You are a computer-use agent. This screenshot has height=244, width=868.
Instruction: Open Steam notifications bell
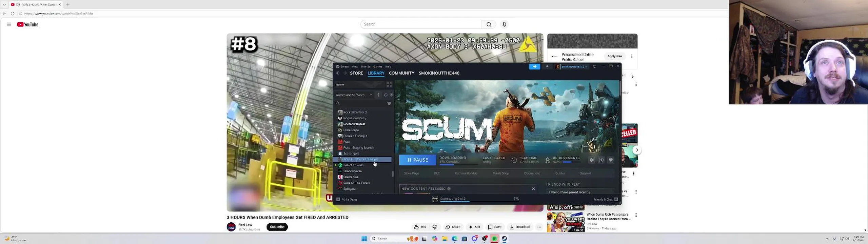547,66
